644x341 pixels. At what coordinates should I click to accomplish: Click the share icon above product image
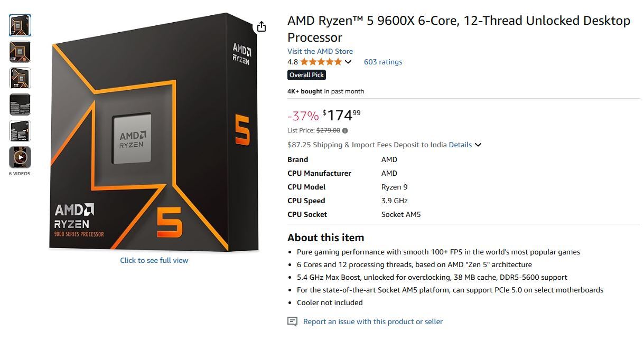[262, 27]
